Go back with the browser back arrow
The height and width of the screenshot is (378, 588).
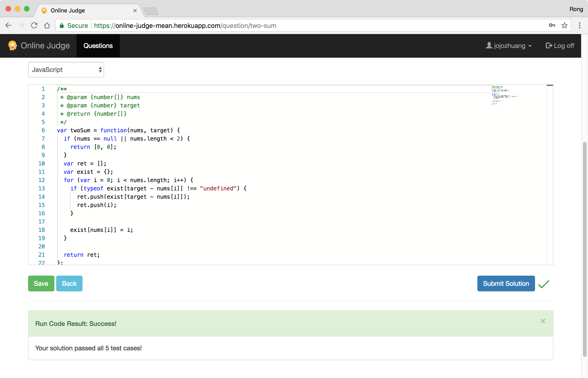pos(8,26)
